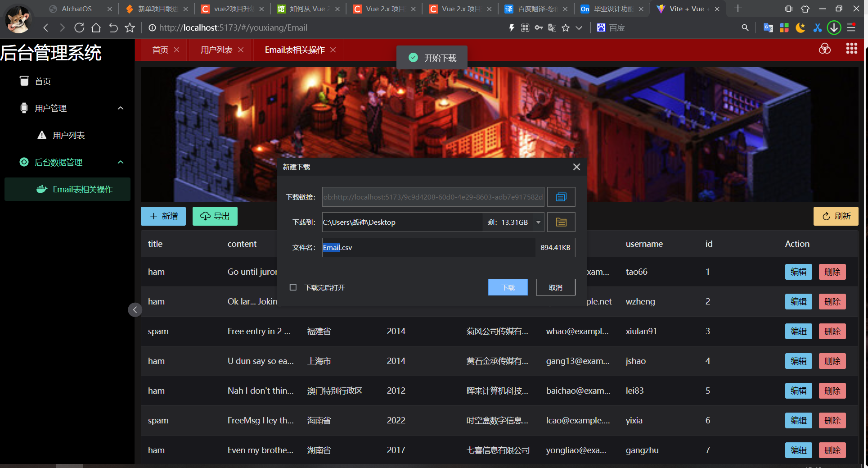This screenshot has width=868, height=468.
Task: Click the page translate icon in address bar
Action: pyautogui.click(x=552, y=28)
